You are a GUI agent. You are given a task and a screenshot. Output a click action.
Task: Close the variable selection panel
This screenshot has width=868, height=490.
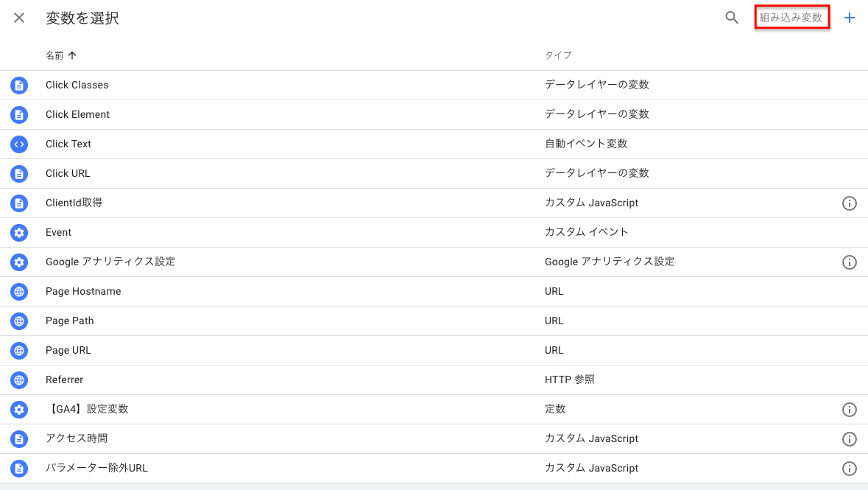pyautogui.click(x=19, y=18)
